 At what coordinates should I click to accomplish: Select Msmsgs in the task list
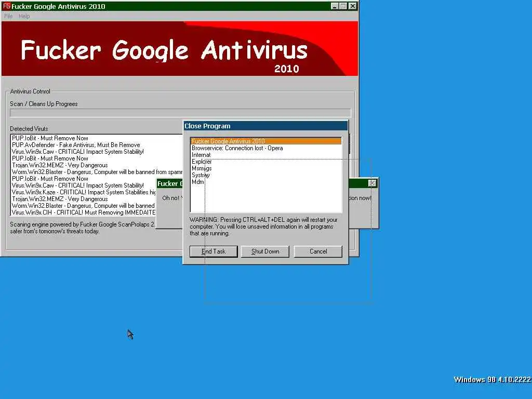pos(266,168)
